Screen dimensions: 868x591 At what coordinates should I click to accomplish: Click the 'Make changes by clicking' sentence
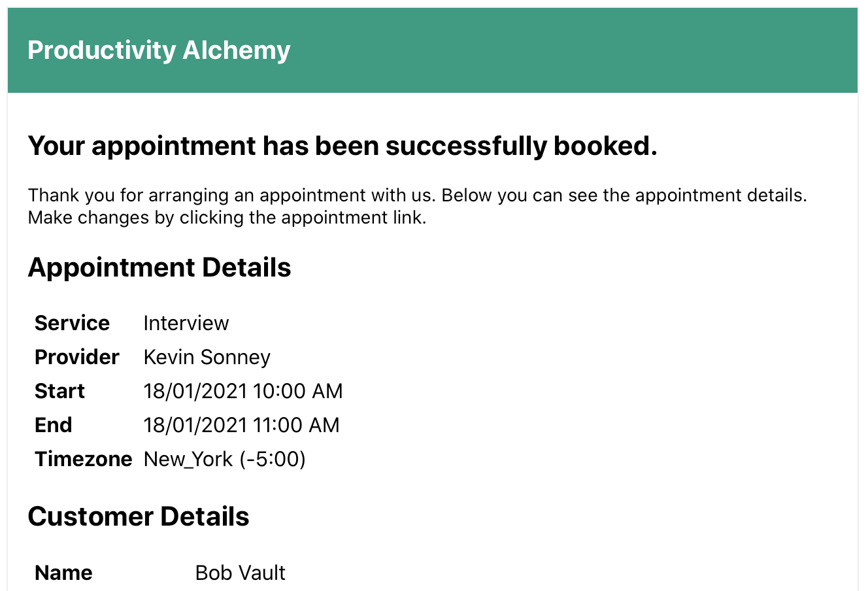coord(227,218)
